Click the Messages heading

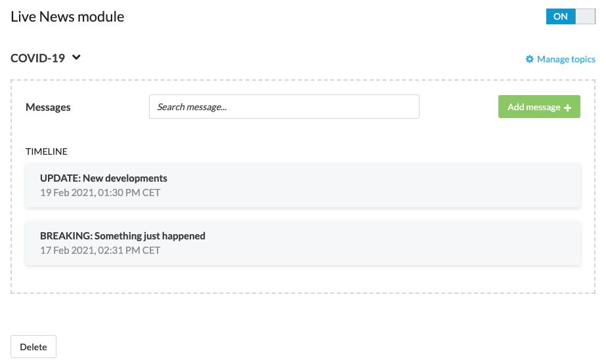(x=48, y=108)
